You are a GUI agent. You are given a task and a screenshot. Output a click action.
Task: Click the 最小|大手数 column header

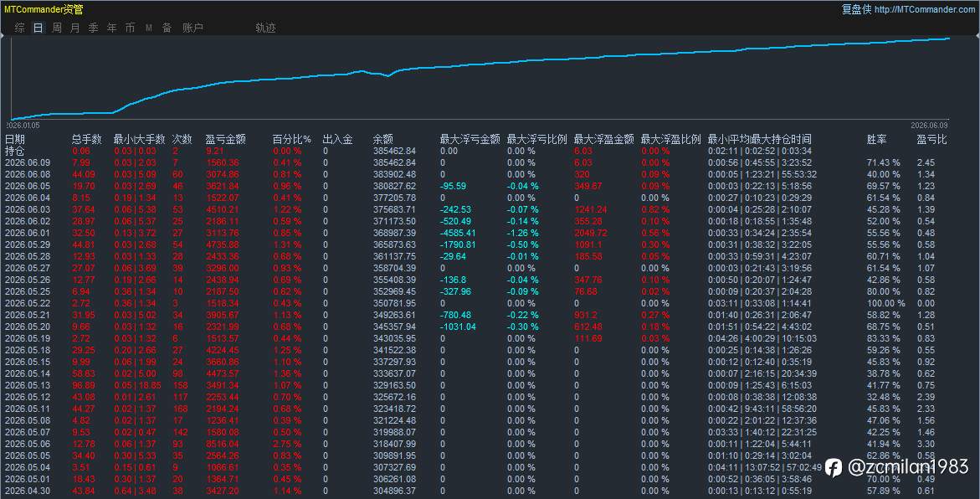click(x=140, y=139)
